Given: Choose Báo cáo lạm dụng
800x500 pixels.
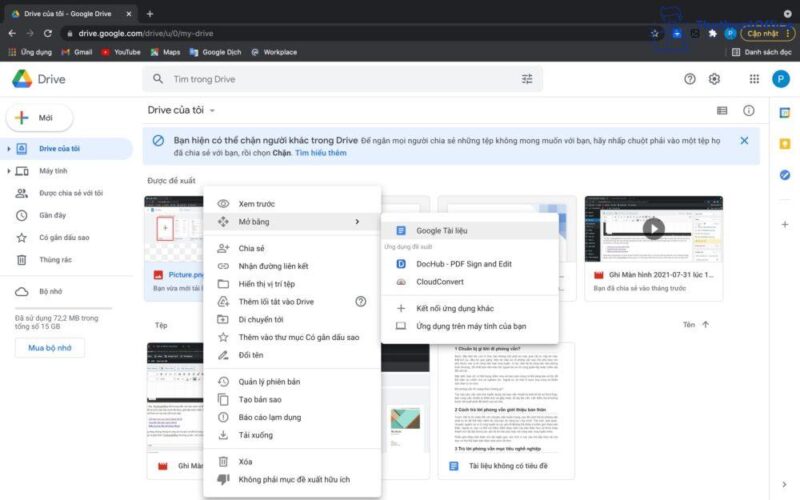Looking at the screenshot, I should tap(292, 417).
